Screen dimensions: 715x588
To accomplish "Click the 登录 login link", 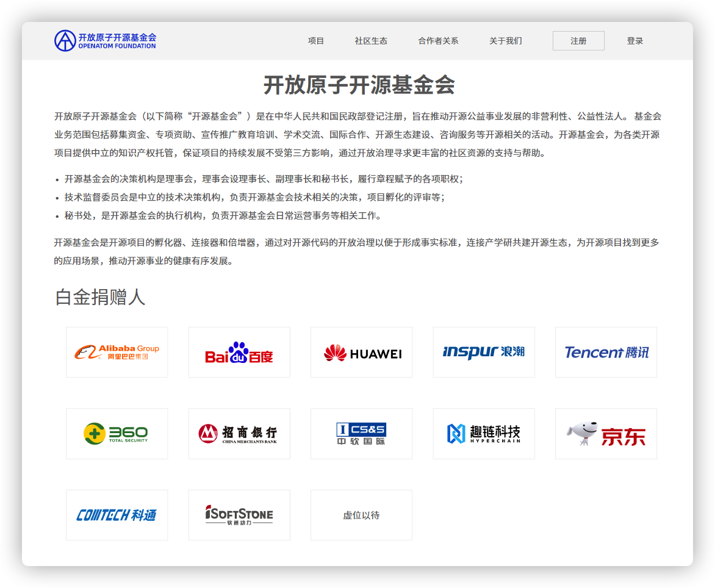I will 635,40.
